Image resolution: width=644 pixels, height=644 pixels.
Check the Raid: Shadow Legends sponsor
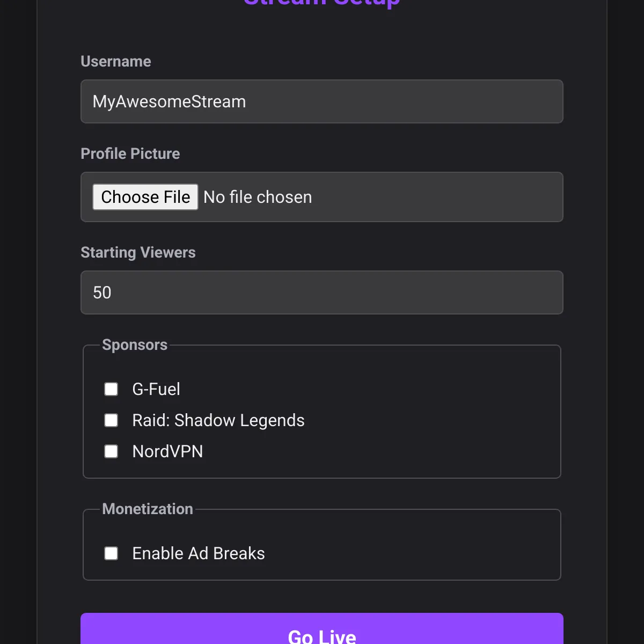111,420
